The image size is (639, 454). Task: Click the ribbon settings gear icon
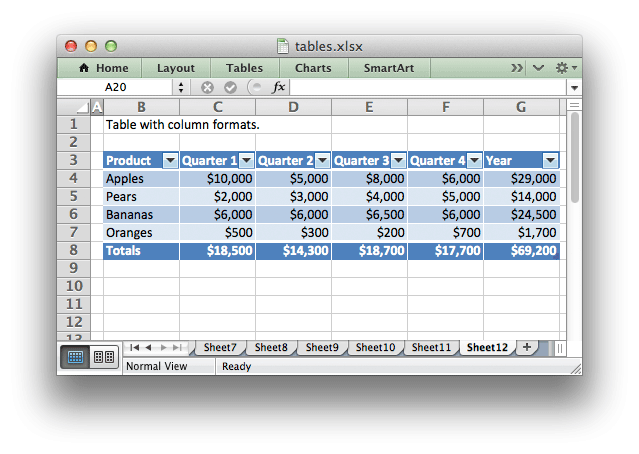point(563,68)
